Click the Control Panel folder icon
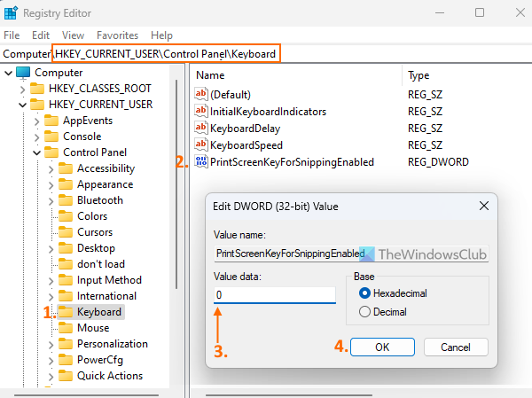 tap(51, 152)
